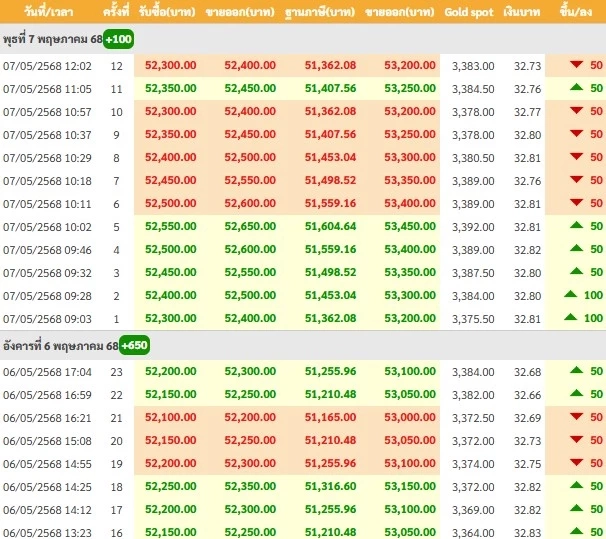Click Gold spot value 3,375.50
Viewport: 606px width, 539px height.
469,318
